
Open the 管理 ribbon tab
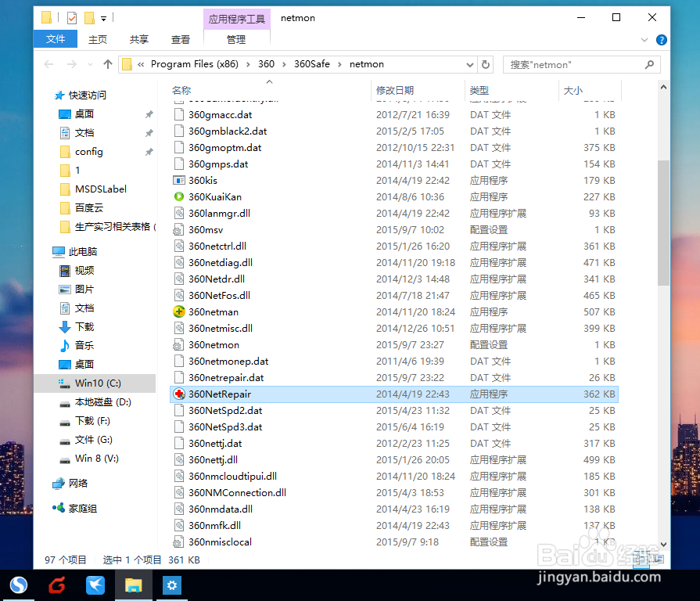236,40
